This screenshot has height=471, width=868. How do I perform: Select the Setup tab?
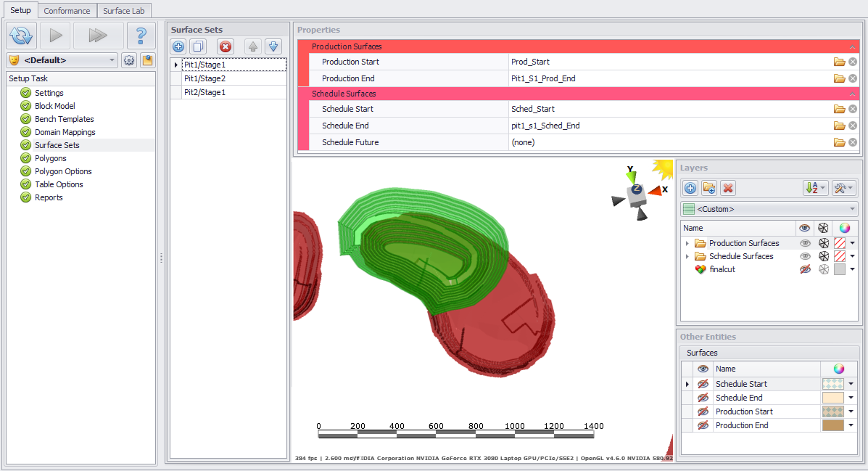pos(20,10)
